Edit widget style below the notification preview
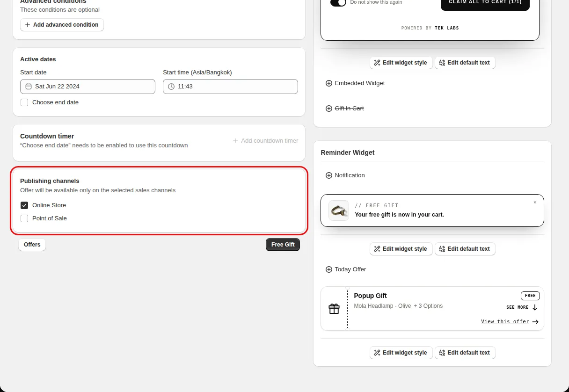Viewport: 569px width, 392px height. tap(401, 249)
